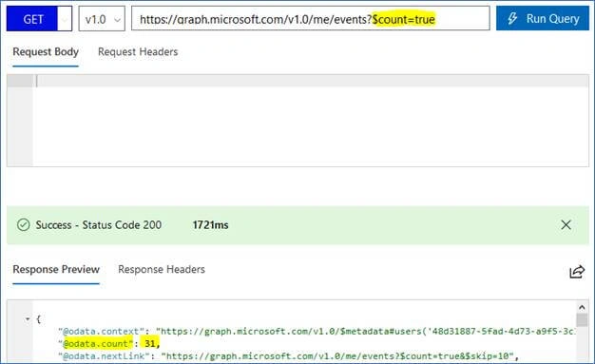Viewport: 595px width, 364px height.
Task: Switch to the Request Headers tab
Action: 138,51
